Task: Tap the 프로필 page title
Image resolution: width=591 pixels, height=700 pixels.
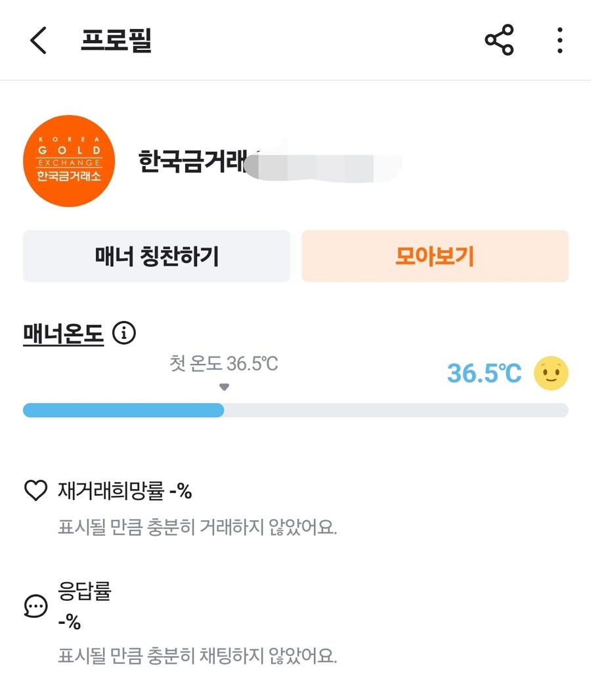Action: (x=116, y=41)
